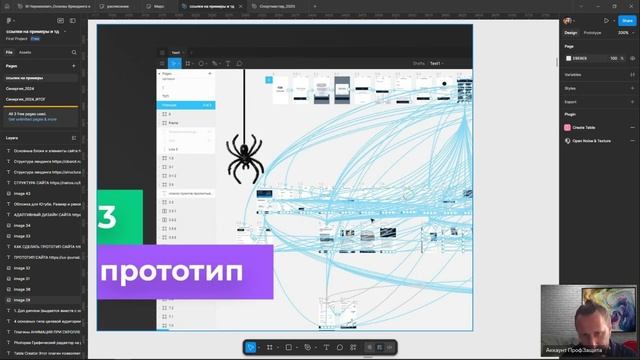Click the page color hex value field

580,58
